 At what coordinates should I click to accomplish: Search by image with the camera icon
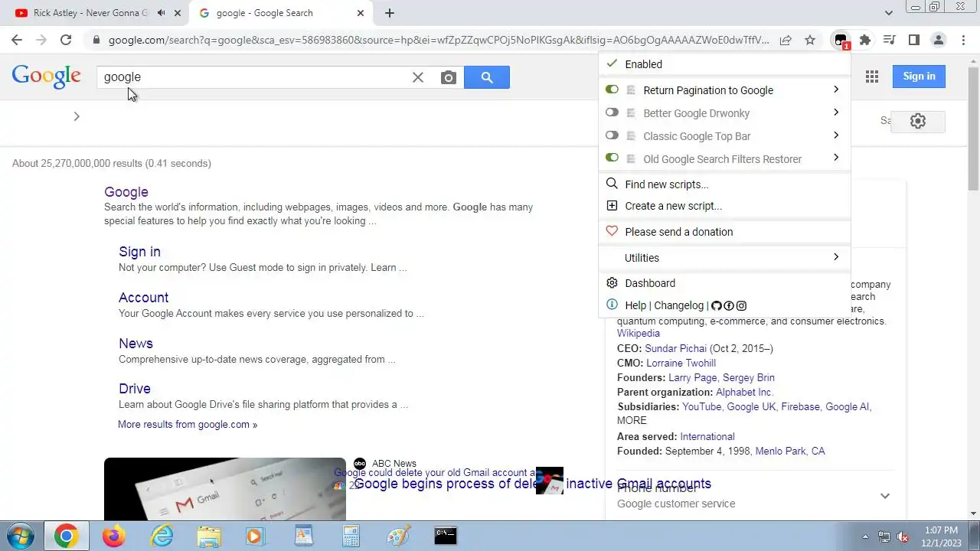coord(449,77)
